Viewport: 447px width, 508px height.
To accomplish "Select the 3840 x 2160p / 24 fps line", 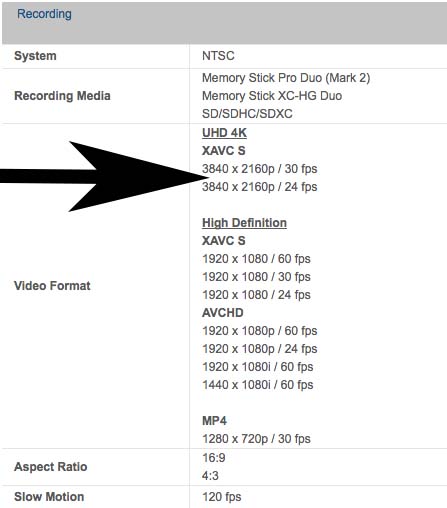I will click(260, 187).
